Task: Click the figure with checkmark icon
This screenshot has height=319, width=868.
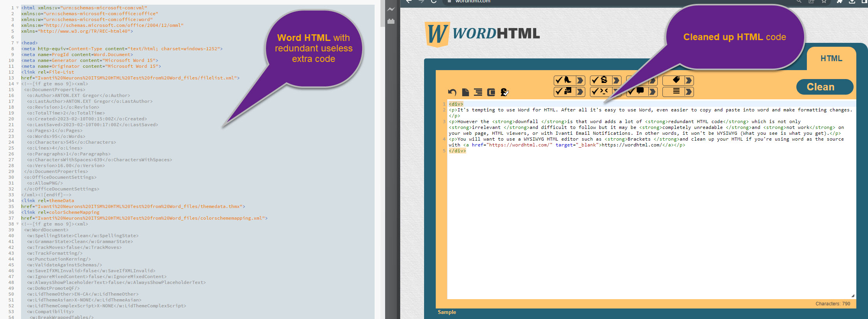Action: pos(504,92)
